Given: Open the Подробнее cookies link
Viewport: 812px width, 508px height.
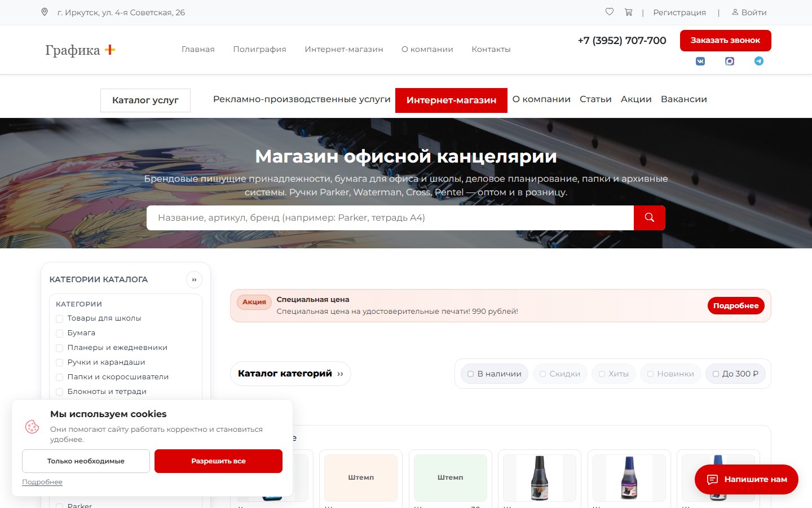Looking at the screenshot, I should click(42, 482).
